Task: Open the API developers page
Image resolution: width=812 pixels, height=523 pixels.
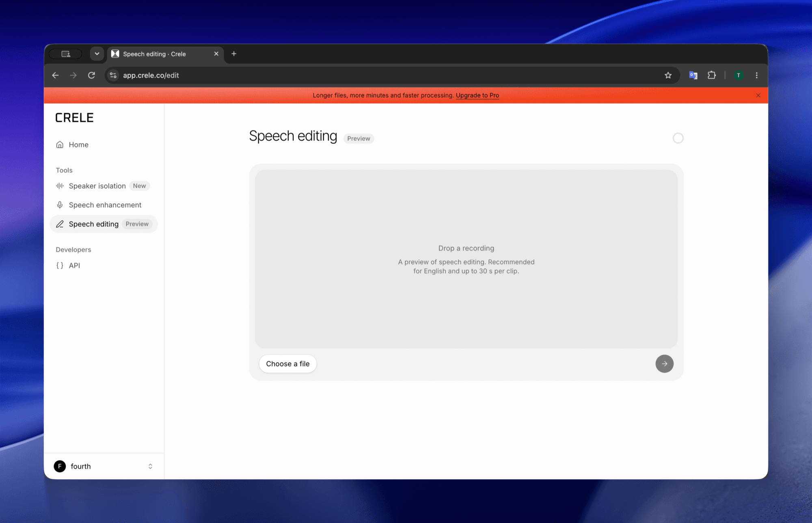Action: tap(104, 265)
